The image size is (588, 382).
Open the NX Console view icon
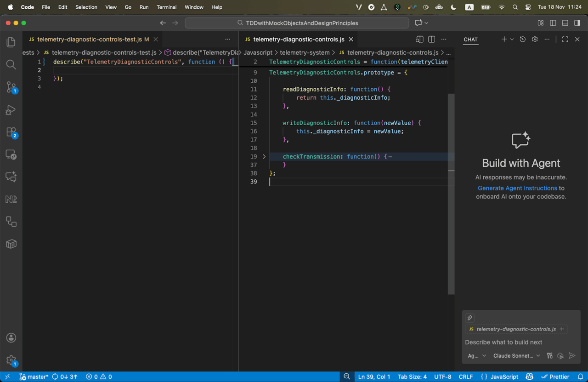[x=11, y=199]
